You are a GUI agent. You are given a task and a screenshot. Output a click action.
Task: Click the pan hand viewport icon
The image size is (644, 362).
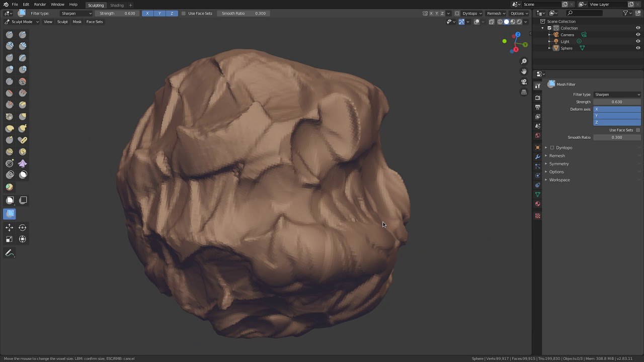coord(524,71)
